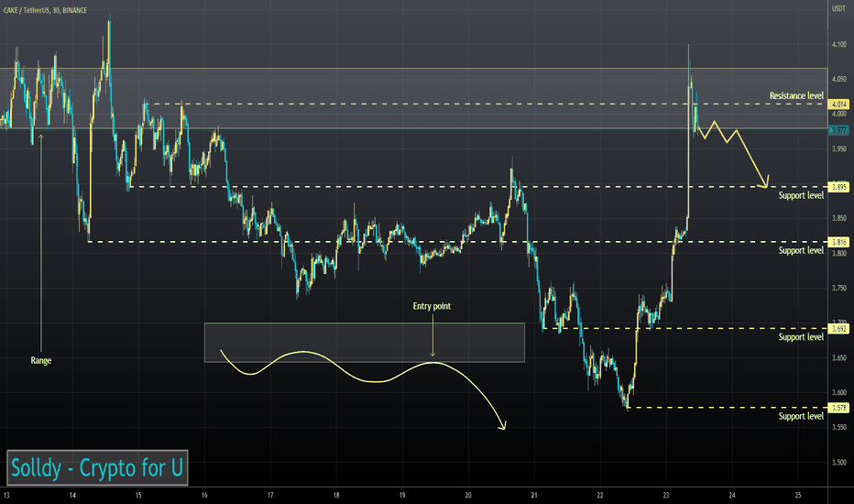Click the 4.100 price axis label

839,45
